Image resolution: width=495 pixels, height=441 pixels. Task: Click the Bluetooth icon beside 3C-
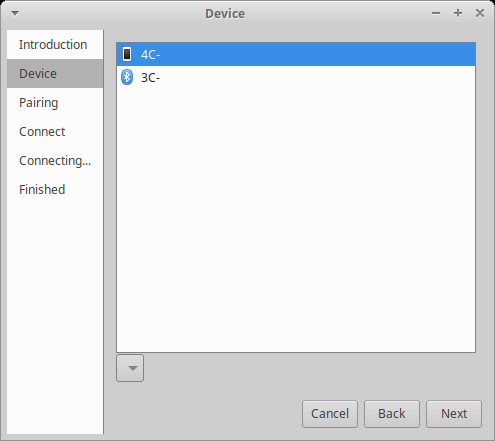(x=127, y=77)
